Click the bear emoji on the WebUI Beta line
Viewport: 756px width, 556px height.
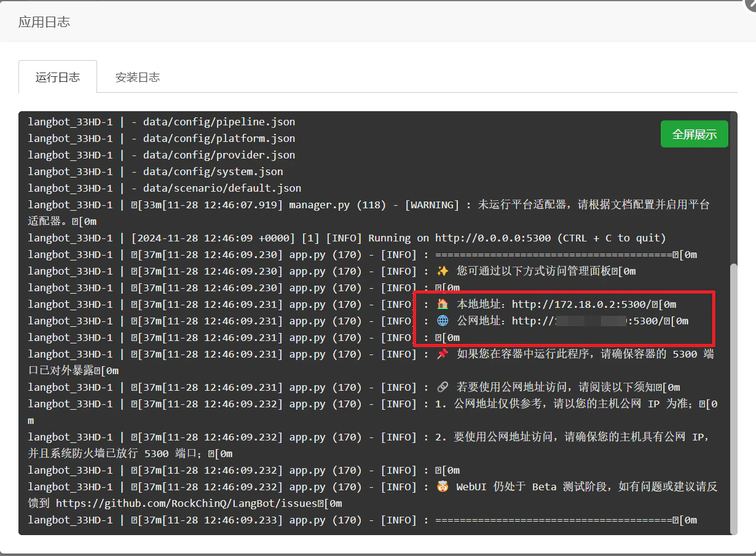[441, 486]
